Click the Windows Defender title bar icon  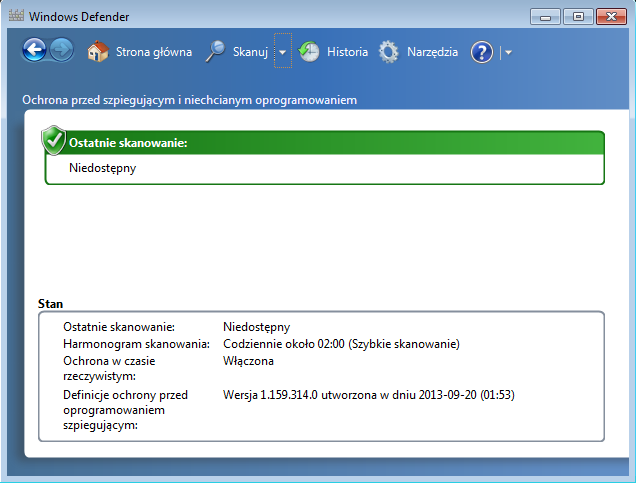pyautogui.click(x=16, y=16)
